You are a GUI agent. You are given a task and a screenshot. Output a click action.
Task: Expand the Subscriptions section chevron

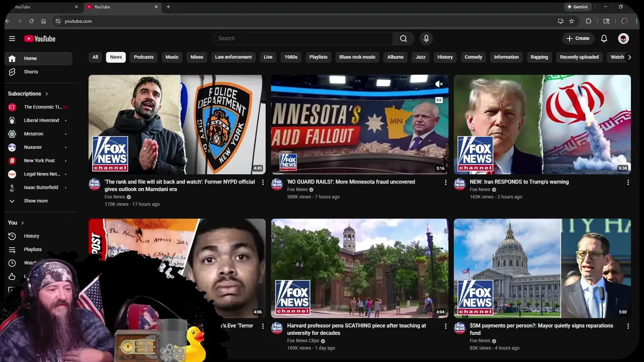tap(47, 94)
